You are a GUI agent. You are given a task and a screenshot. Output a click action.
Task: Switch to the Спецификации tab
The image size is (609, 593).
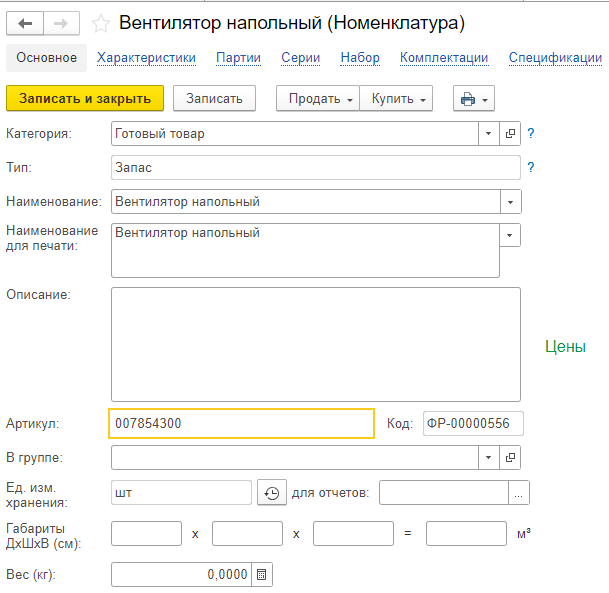pos(555,58)
